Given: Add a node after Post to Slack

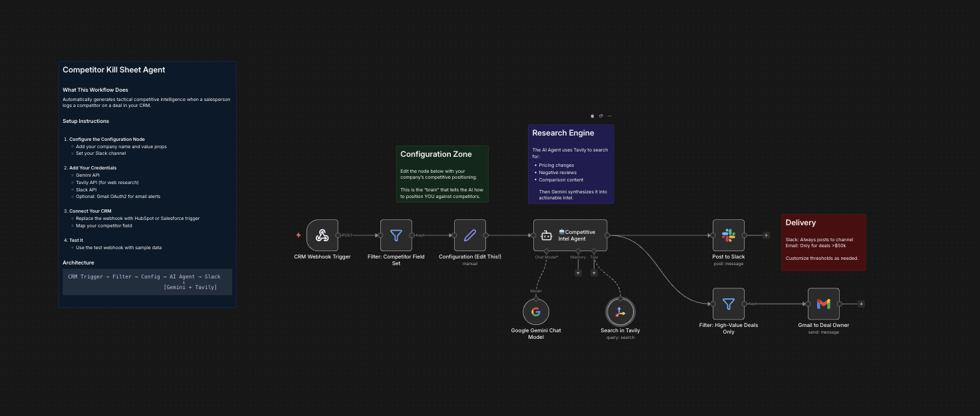Looking at the screenshot, I should [x=765, y=235].
